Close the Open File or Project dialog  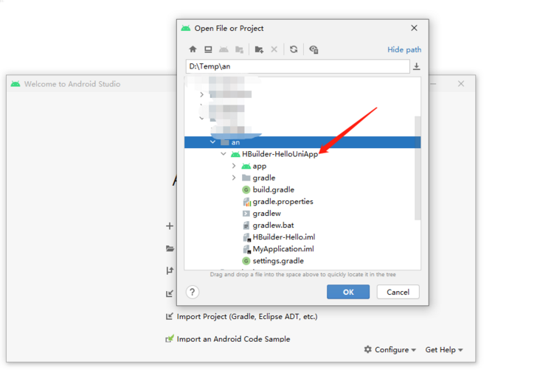pyautogui.click(x=414, y=28)
